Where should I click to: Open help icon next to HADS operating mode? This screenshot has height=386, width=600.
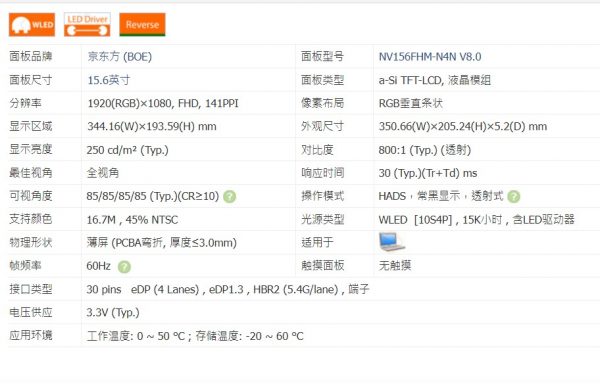coord(514,197)
